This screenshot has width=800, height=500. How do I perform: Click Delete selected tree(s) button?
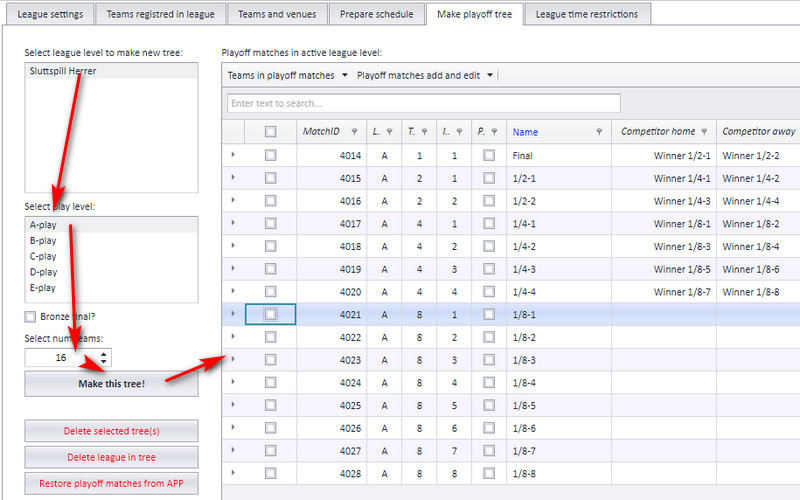coord(111,431)
